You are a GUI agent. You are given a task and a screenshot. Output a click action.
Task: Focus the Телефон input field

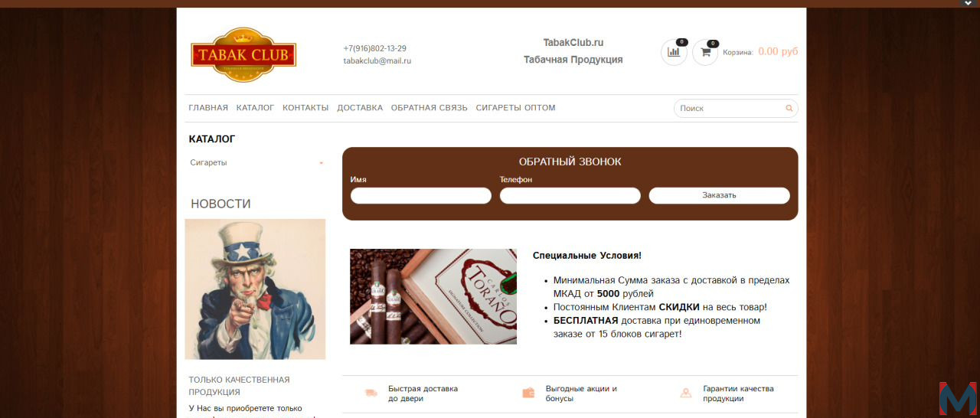tap(570, 196)
